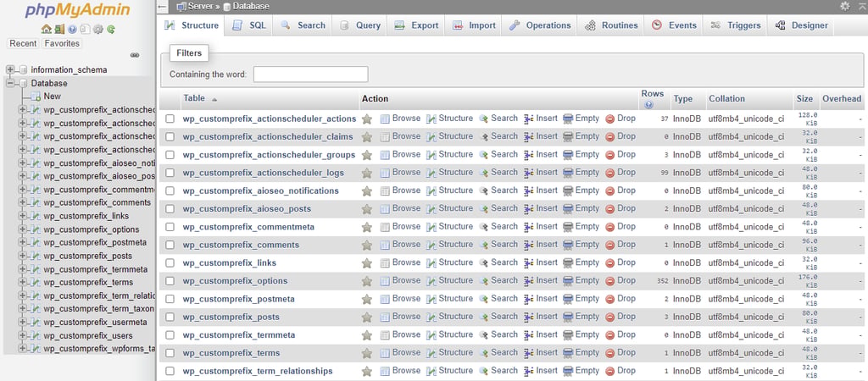Click Empty icon for commentmeta row

568,227
